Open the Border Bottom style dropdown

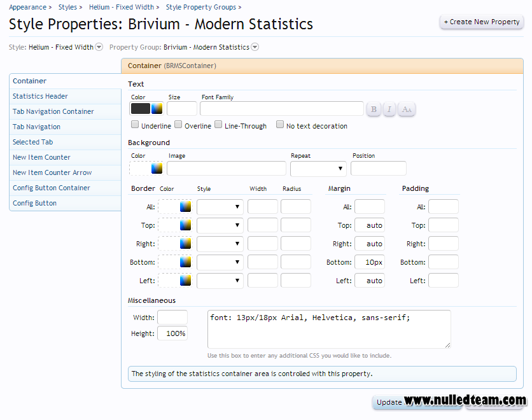(220, 262)
